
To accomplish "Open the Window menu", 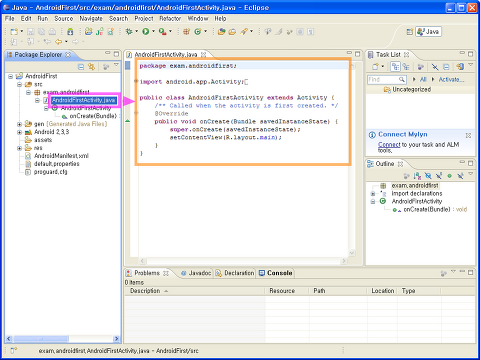I will (x=198, y=19).
